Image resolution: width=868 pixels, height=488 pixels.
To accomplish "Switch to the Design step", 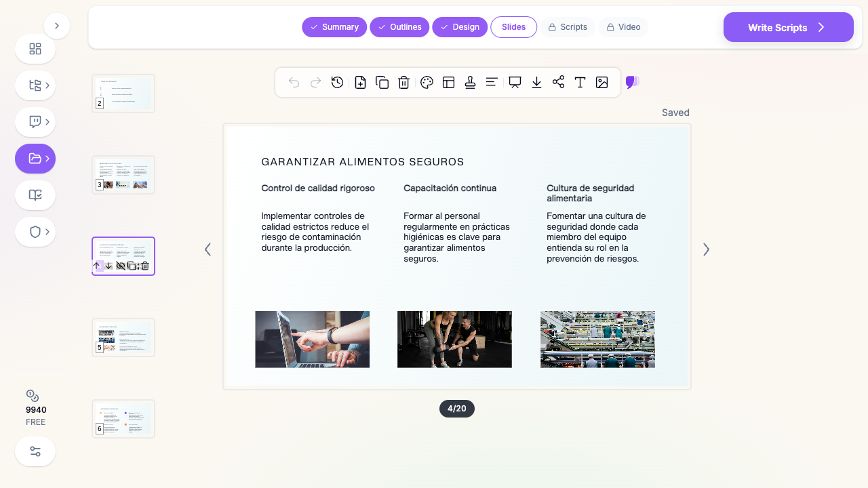I will pyautogui.click(x=460, y=27).
